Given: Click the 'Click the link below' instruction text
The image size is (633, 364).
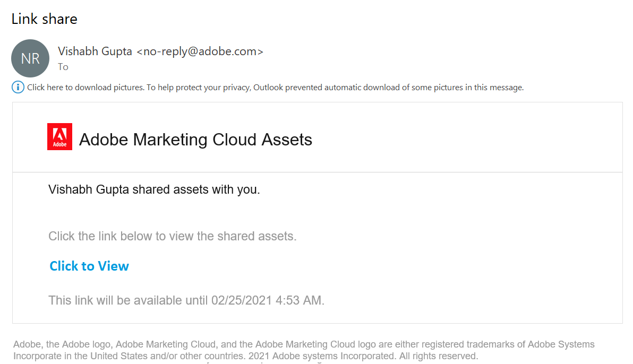Looking at the screenshot, I should [172, 236].
